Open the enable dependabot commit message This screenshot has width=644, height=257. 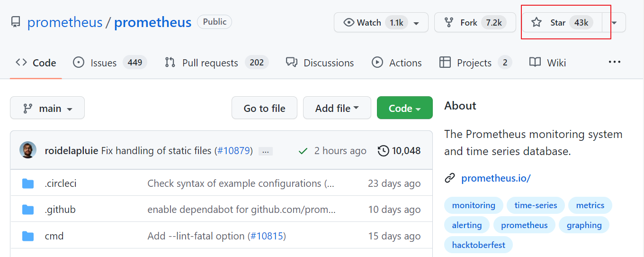pyautogui.click(x=241, y=210)
